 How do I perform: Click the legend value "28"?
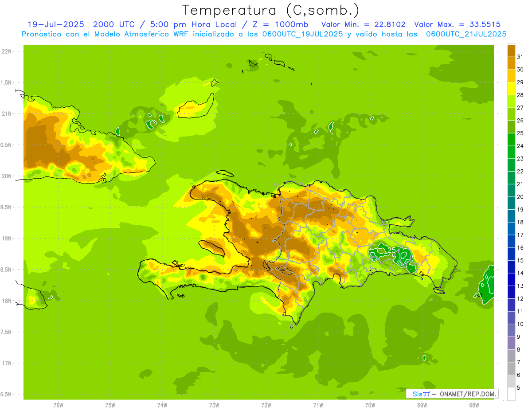[x=520, y=95]
